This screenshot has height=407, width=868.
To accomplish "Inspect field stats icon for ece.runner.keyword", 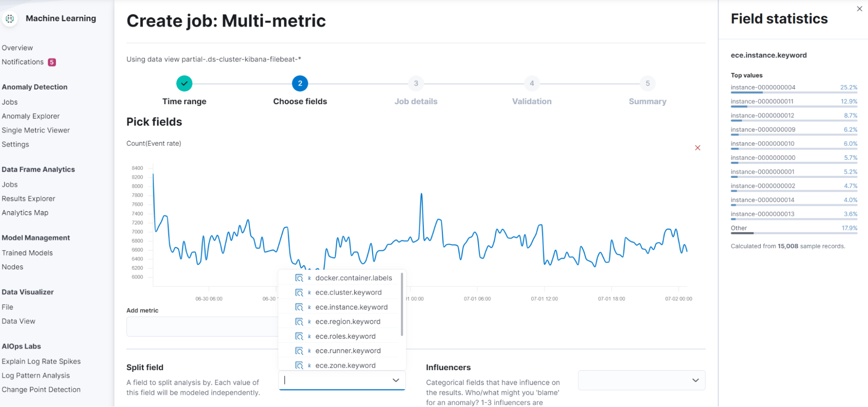I will (299, 351).
